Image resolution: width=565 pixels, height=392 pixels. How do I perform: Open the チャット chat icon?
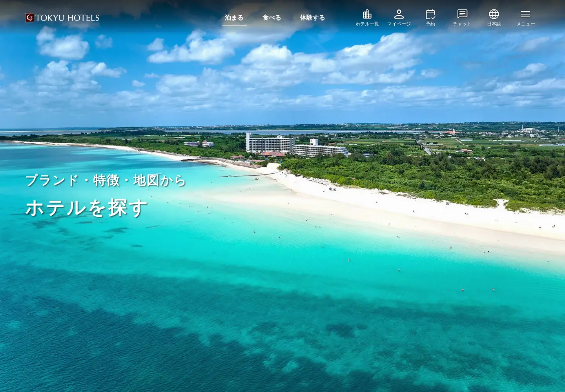462,18
